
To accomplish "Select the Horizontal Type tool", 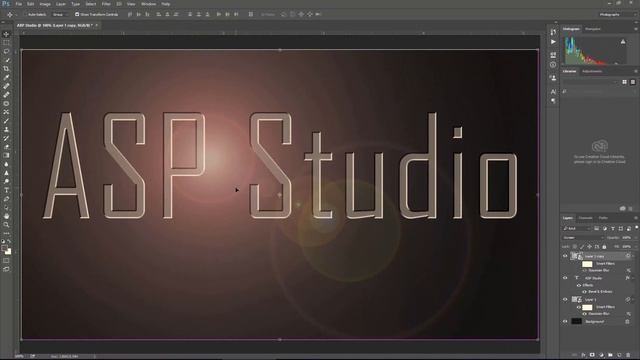I will 6,190.
